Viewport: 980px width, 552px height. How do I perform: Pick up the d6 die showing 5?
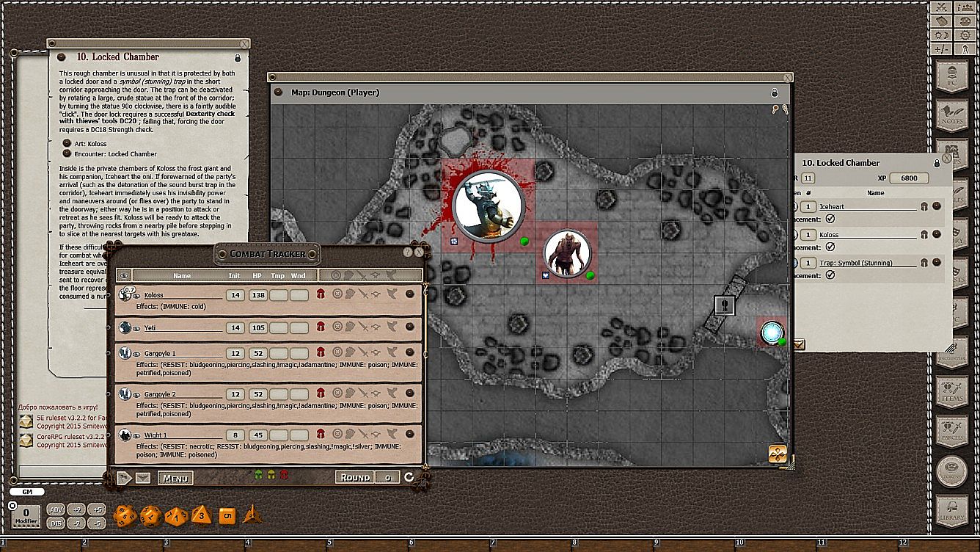pyautogui.click(x=227, y=515)
